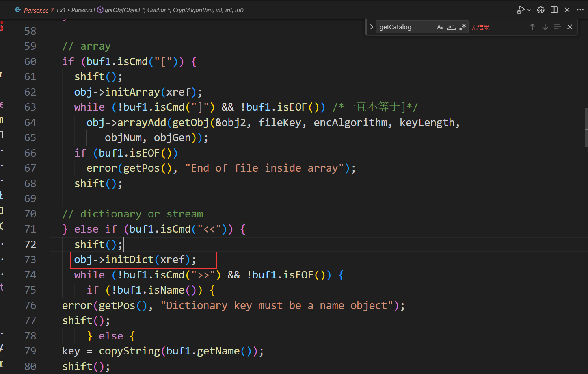Viewport: 588px width, 374px height.
Task: Click the cube symbol icon before getObj
Action: point(100,10)
